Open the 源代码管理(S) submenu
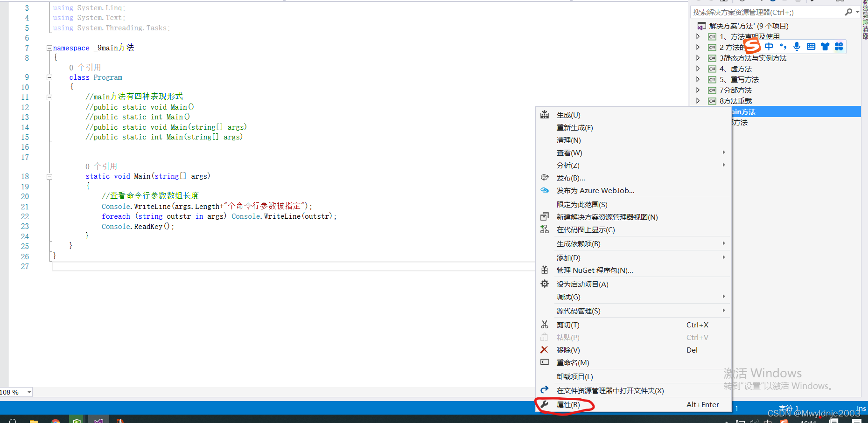This screenshot has width=868, height=423. click(633, 311)
